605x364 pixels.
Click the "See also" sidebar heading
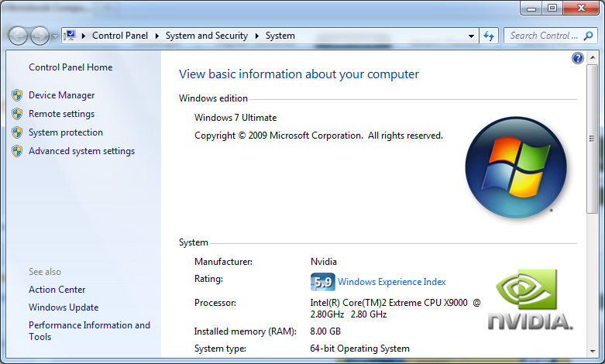(45, 272)
